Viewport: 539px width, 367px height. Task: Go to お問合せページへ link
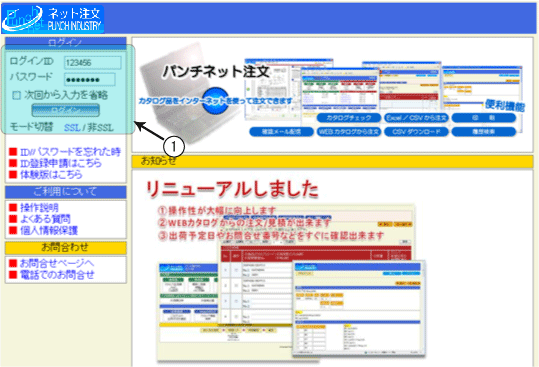[x=57, y=263]
